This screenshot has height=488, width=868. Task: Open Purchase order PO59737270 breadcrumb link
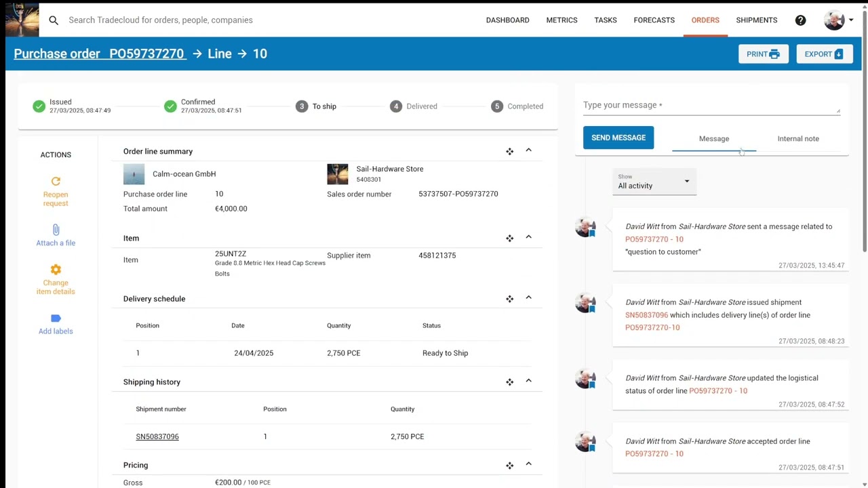point(99,54)
